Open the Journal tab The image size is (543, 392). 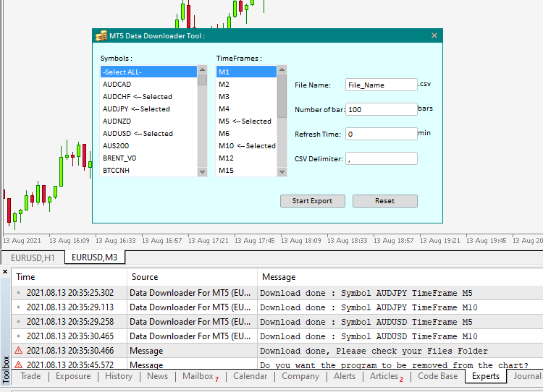(x=527, y=376)
